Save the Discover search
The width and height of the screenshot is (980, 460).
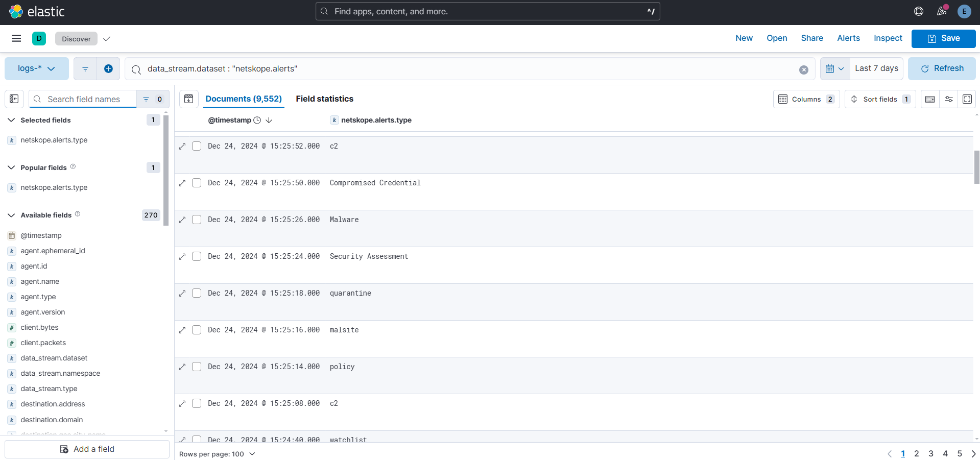pyautogui.click(x=943, y=38)
